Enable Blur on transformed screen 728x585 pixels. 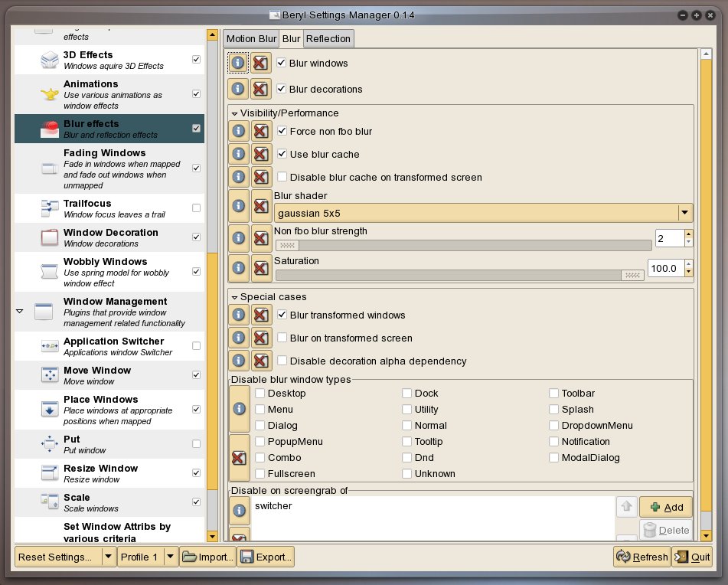282,338
